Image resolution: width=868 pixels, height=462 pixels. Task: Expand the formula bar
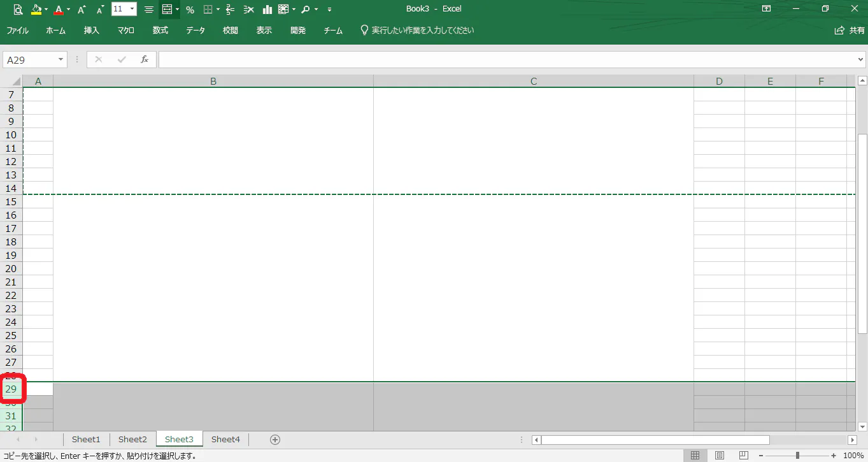coord(861,60)
